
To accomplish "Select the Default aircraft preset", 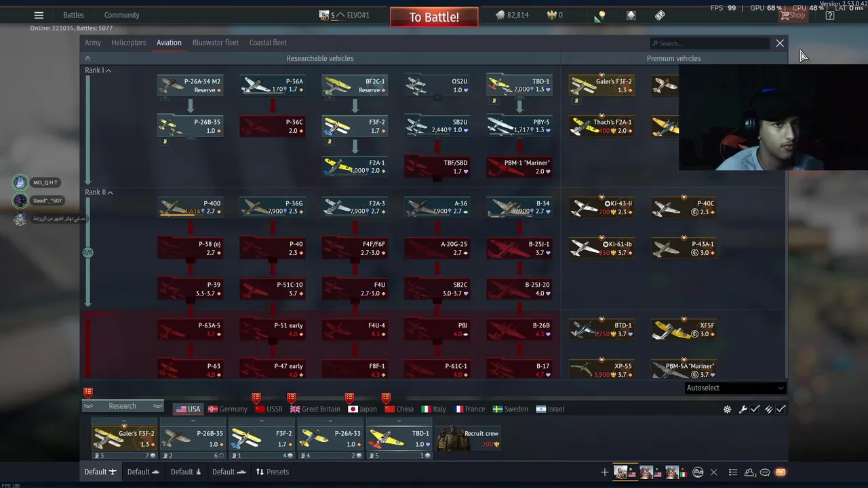I will (x=100, y=472).
